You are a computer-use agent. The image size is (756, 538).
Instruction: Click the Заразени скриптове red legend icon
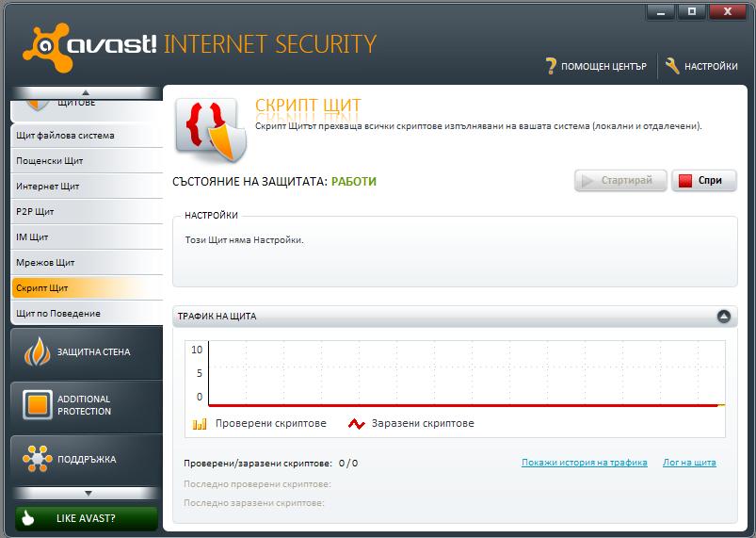356,424
